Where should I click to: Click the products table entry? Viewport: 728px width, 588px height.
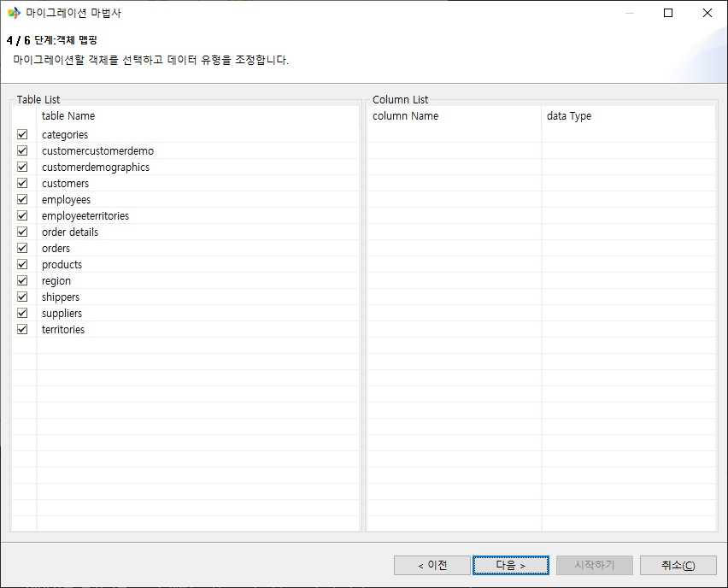click(x=62, y=265)
